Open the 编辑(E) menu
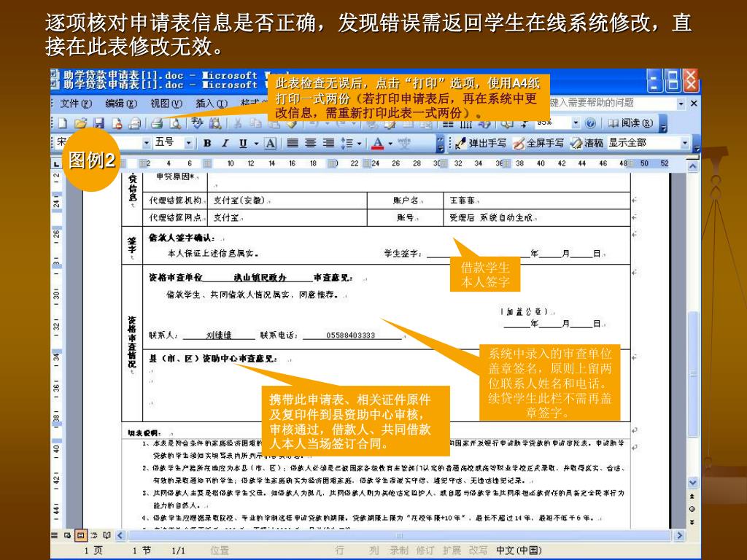This screenshot has width=747, height=560. click(121, 104)
